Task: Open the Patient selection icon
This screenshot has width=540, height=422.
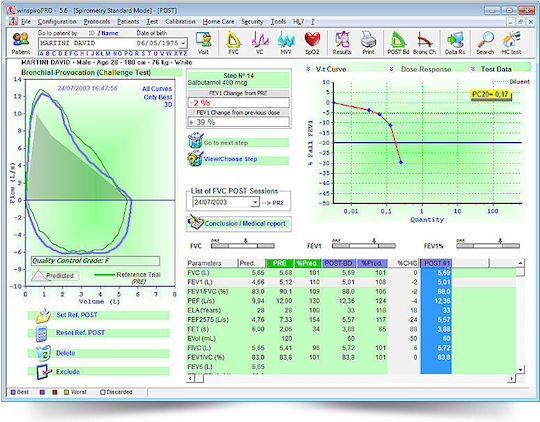Action: pyautogui.click(x=21, y=43)
